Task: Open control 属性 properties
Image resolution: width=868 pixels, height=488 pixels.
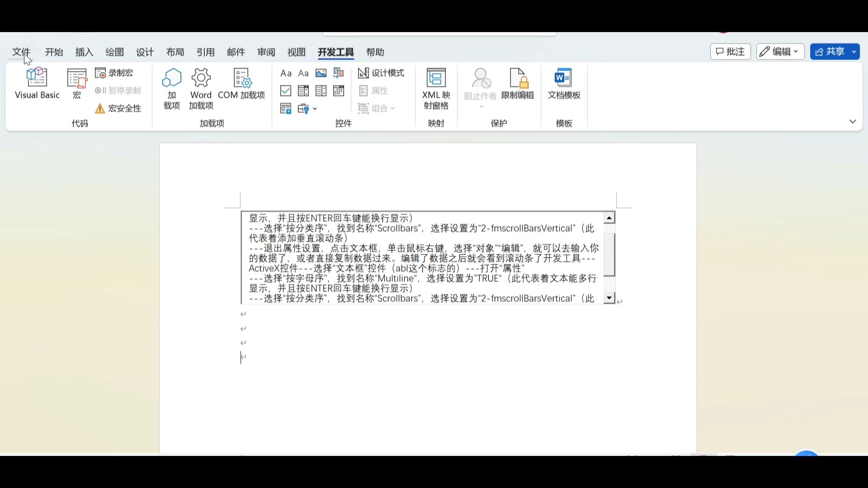Action: click(374, 91)
